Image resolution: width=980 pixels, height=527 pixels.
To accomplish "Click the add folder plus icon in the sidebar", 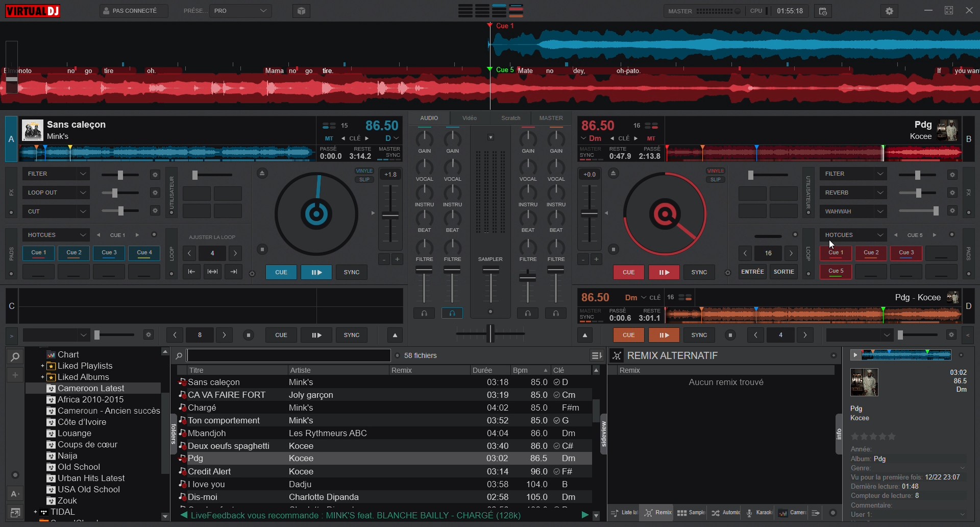I will coord(15,375).
